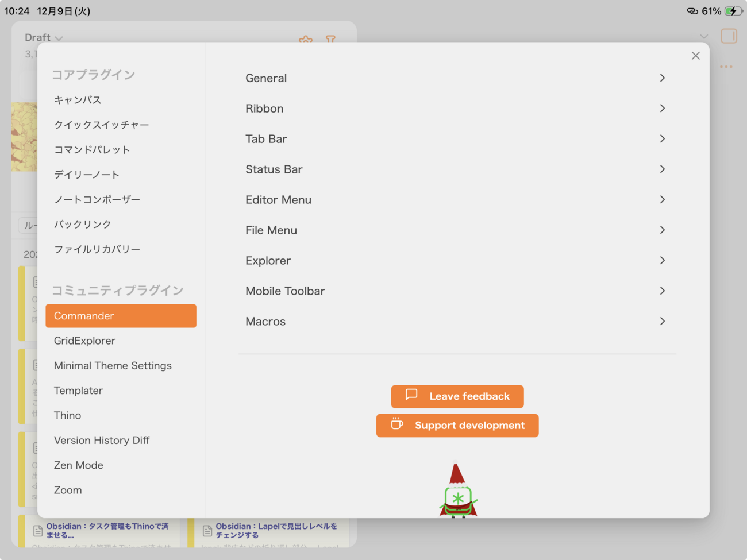Open note card Obsidian:Lapelで見出しレベル
747x560 pixels.
[x=276, y=530]
